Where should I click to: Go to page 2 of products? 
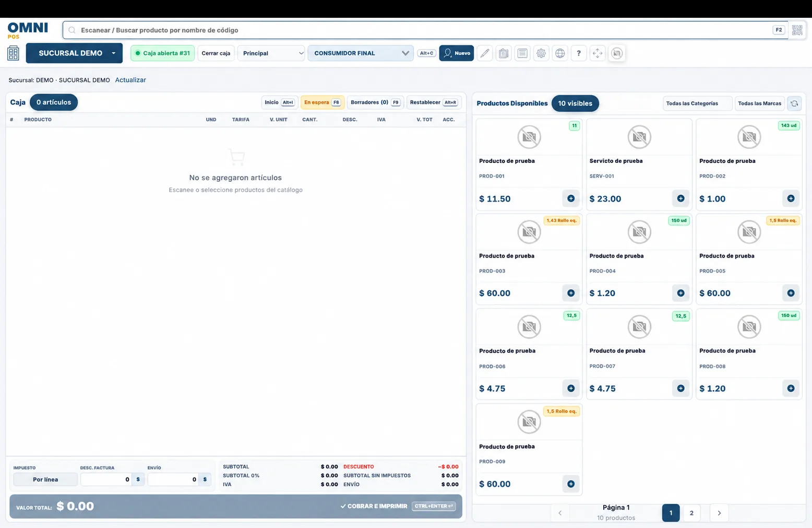tap(691, 513)
